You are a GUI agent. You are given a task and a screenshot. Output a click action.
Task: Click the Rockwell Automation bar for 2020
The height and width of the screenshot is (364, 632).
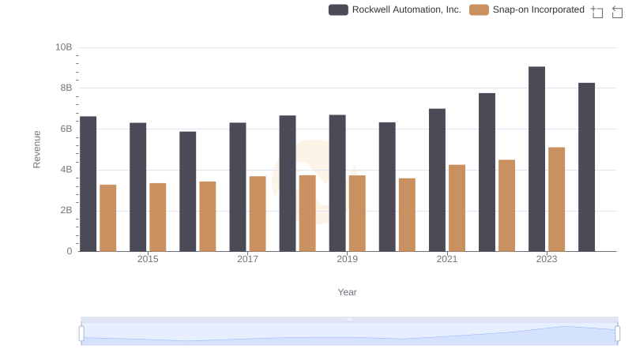tap(387, 187)
